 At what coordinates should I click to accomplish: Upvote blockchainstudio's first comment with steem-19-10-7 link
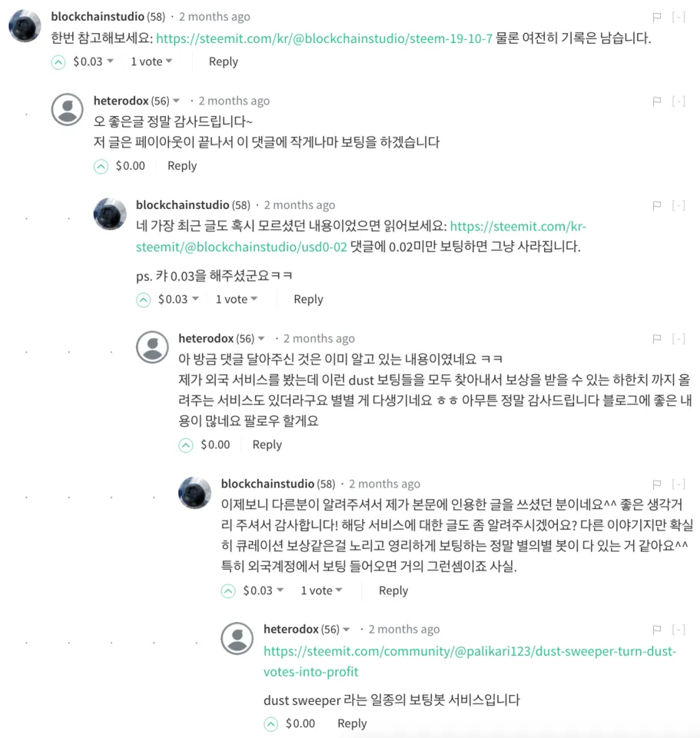pos(58,62)
